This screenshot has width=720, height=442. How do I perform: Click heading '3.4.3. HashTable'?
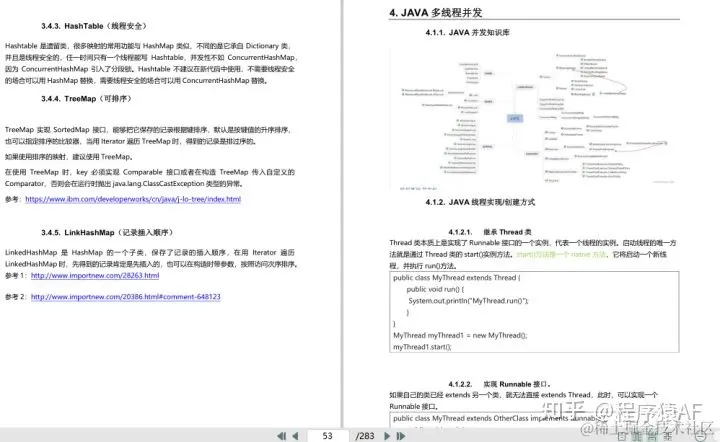94,26
